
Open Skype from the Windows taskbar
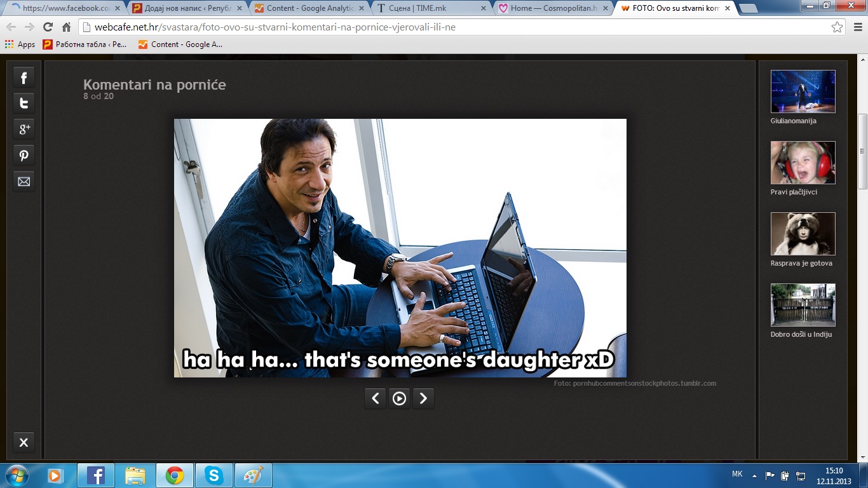coord(214,475)
